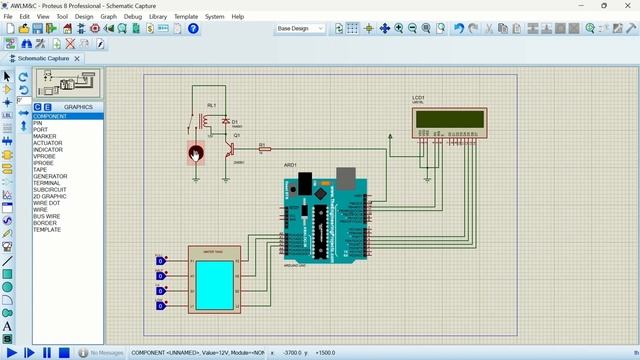Select the Junction dot mode tool
Viewport: 640px width, 360px height.
point(7,102)
